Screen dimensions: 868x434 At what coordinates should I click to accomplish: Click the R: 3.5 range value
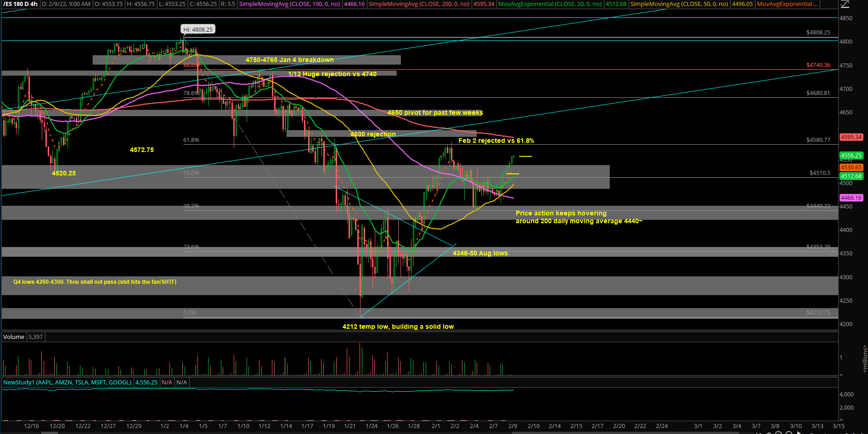pyautogui.click(x=228, y=4)
